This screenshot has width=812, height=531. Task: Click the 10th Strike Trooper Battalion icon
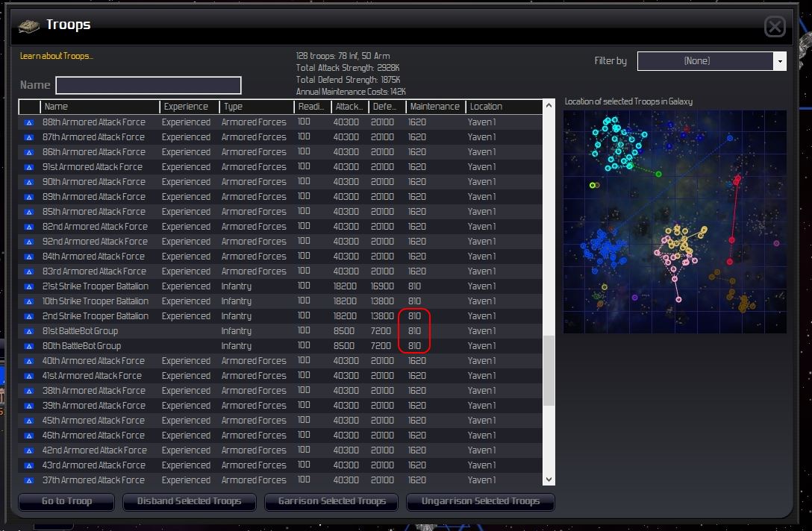(x=29, y=302)
